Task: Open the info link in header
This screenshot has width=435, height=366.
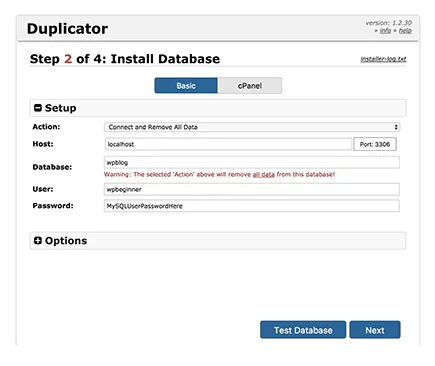Action: [385, 31]
